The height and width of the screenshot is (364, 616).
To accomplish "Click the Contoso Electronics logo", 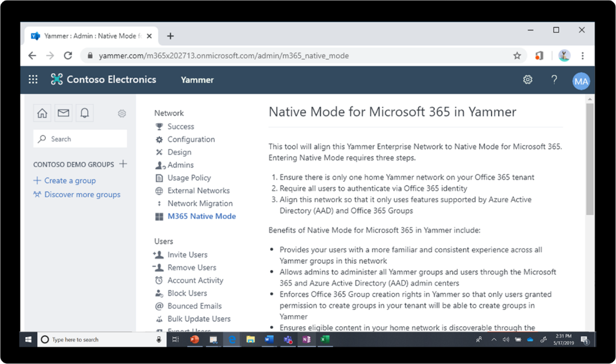I will click(x=103, y=79).
